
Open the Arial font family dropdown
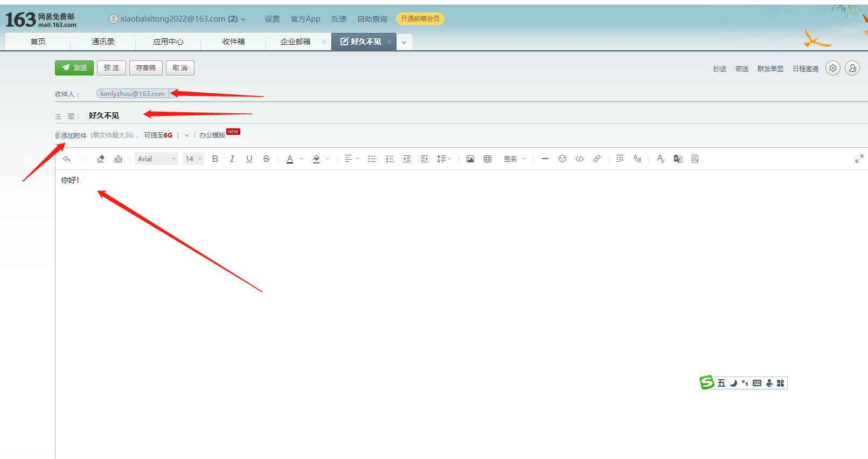(x=156, y=159)
